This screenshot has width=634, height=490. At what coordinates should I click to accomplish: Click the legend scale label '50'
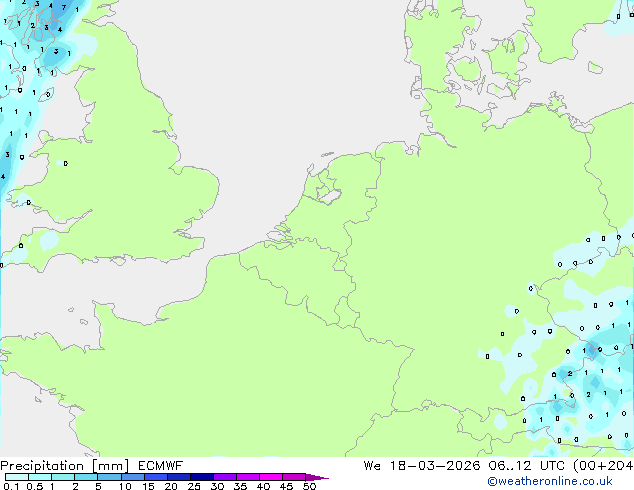click(309, 486)
